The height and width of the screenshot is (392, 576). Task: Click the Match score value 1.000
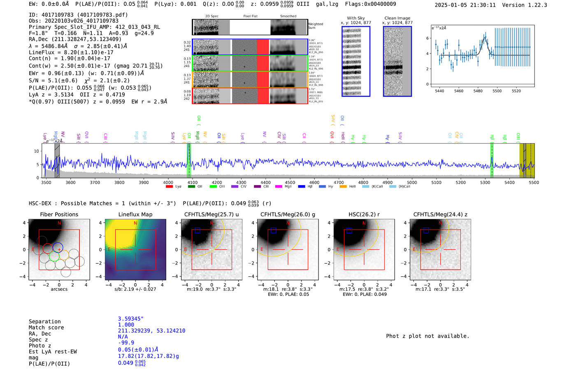126,325
